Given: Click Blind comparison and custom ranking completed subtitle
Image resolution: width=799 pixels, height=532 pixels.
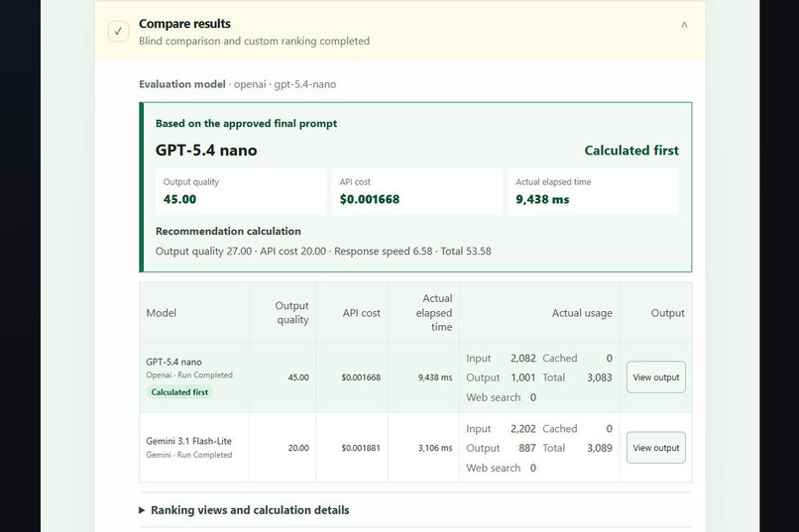Looking at the screenshot, I should (255, 42).
